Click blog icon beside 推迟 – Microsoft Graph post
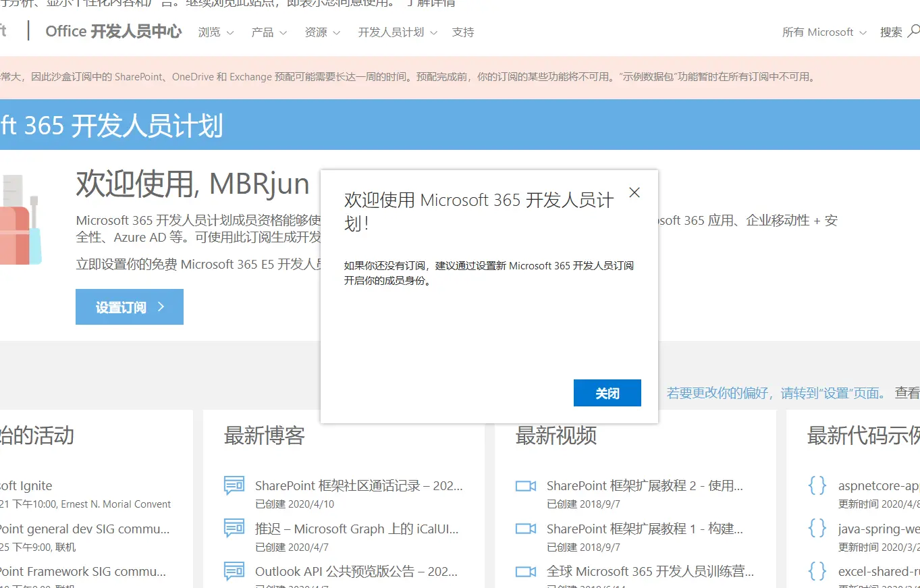The image size is (920, 588). (234, 529)
